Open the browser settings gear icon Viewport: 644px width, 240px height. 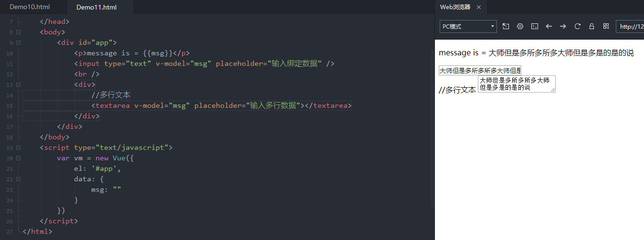pos(520,26)
